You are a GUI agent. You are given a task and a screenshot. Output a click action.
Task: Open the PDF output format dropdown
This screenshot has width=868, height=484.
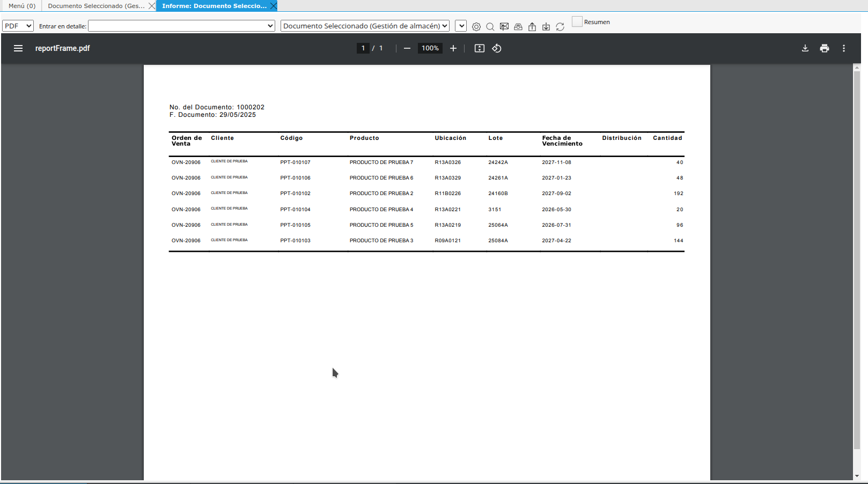18,26
